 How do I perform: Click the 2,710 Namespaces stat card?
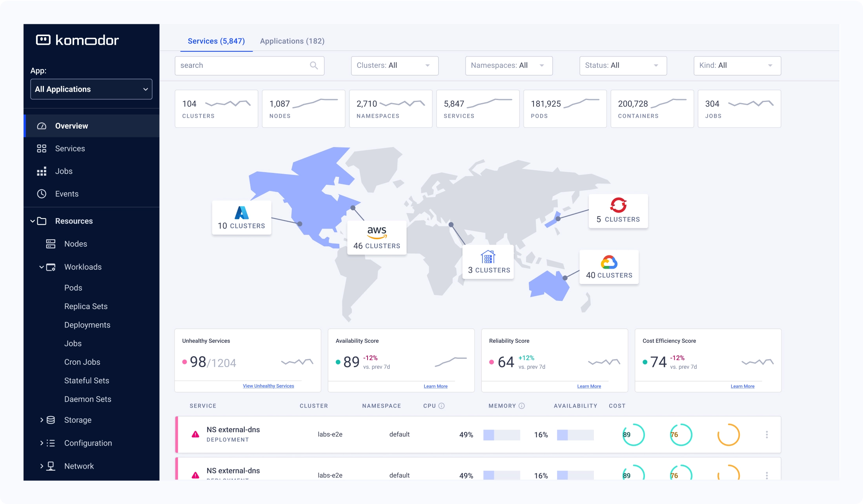pyautogui.click(x=390, y=109)
